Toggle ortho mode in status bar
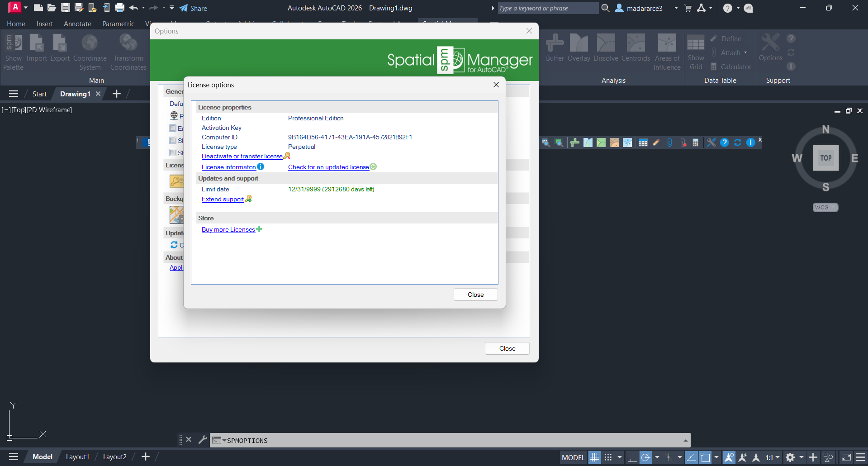Screen dimensions: 868x466 [631, 457]
